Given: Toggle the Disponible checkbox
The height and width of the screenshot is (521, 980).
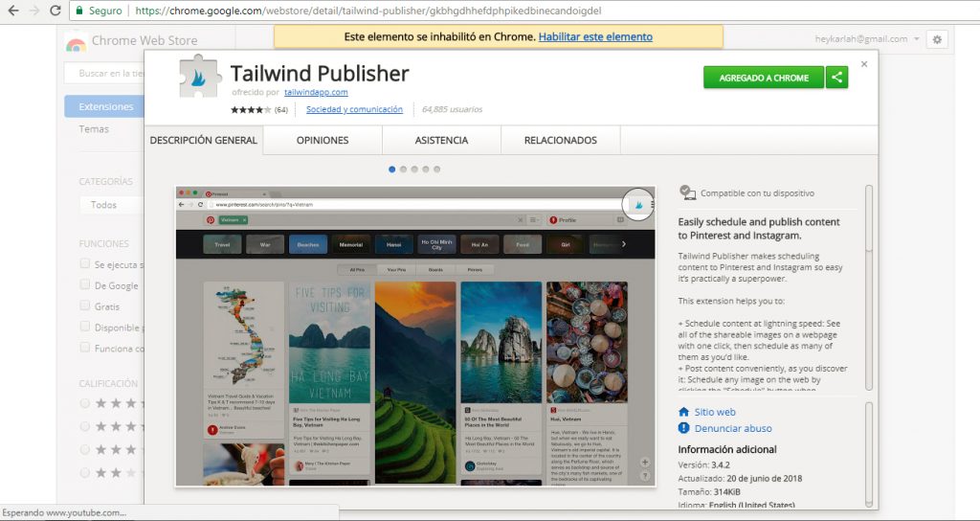Looking at the screenshot, I should [x=85, y=327].
